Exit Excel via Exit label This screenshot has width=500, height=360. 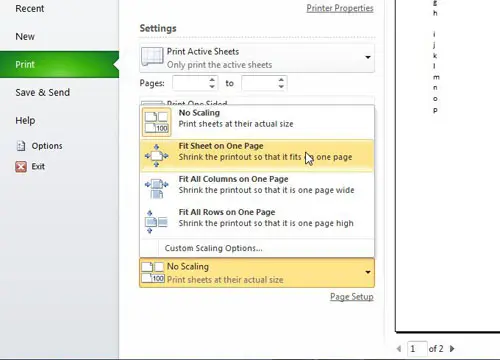(38, 166)
